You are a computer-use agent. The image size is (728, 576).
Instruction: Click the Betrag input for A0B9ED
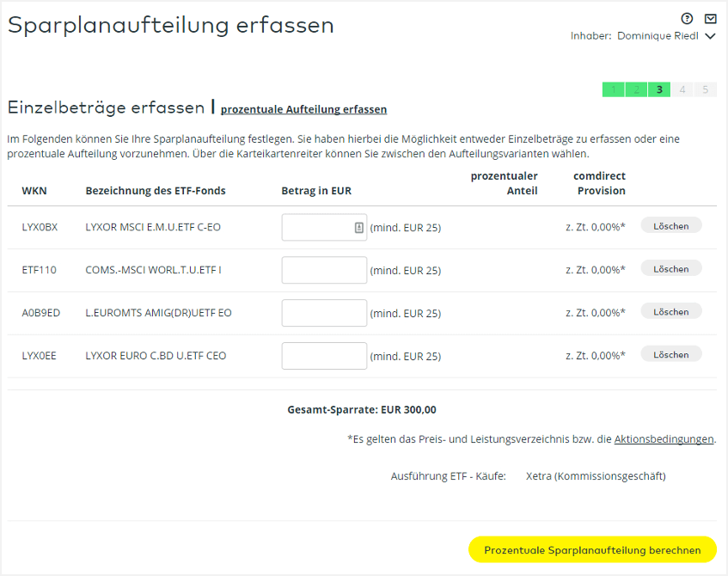coord(324,313)
